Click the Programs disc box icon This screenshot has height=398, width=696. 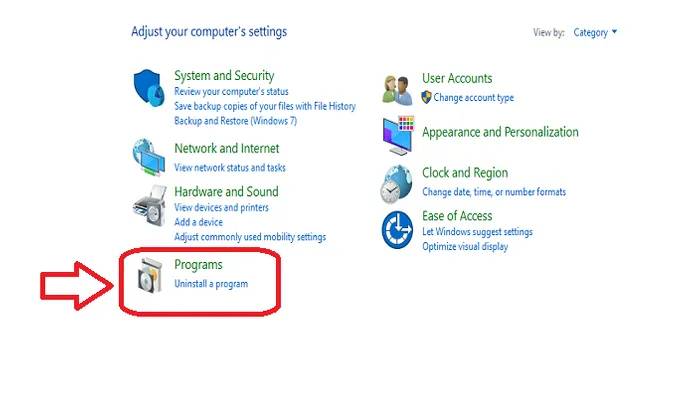point(150,275)
